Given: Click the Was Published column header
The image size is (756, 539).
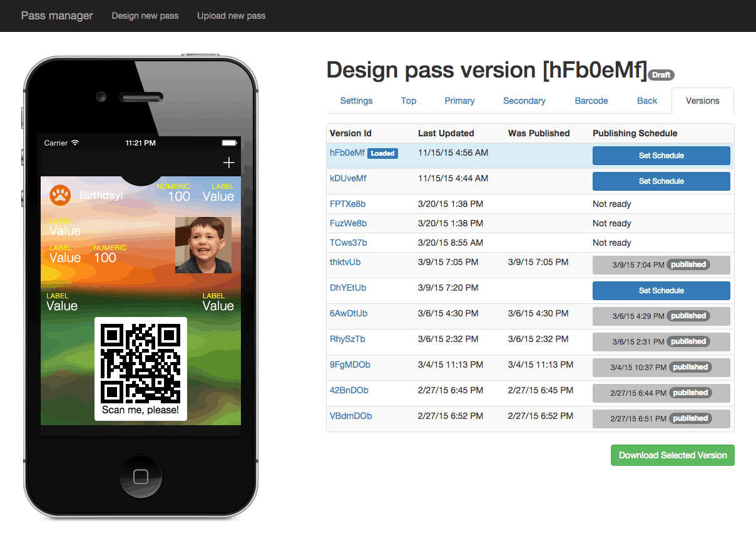Looking at the screenshot, I should point(539,133).
